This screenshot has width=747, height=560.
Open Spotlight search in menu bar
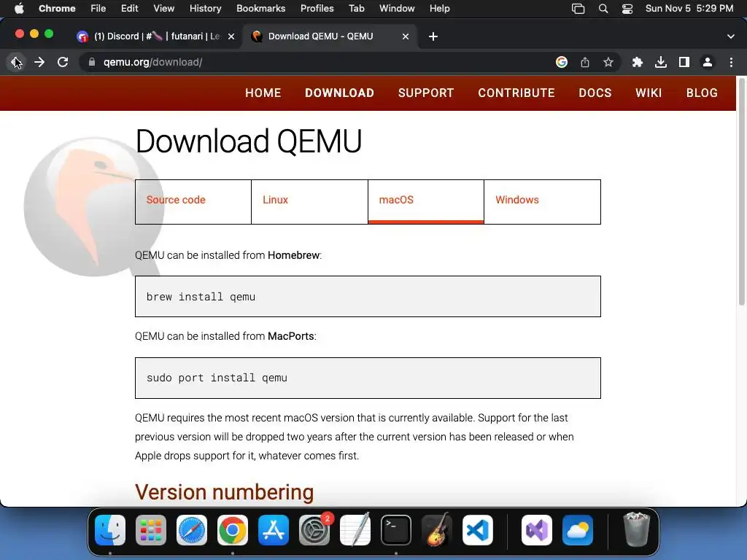click(603, 9)
